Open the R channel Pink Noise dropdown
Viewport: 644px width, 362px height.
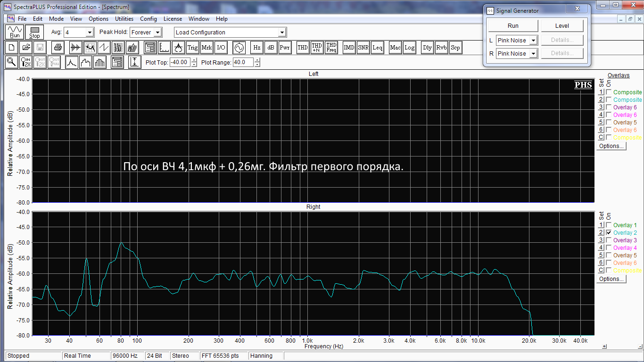tap(533, 54)
